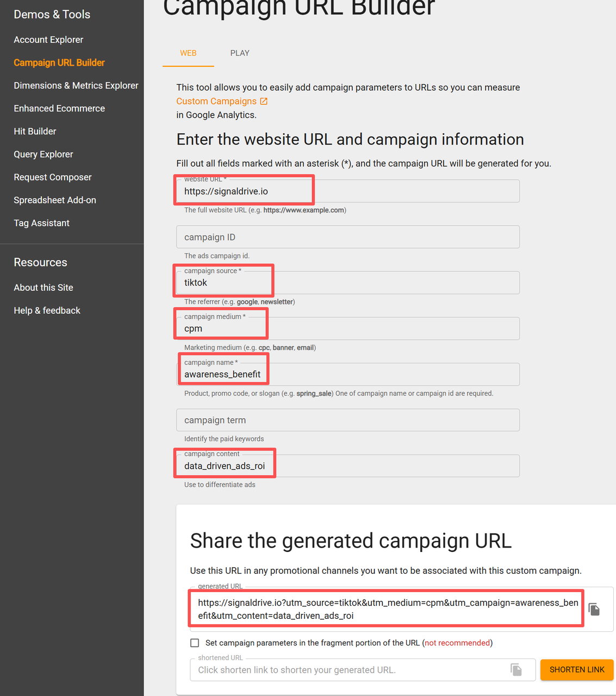This screenshot has height=696, width=616.
Task: Click the external link icon beside Custom Campaigns
Action: click(x=264, y=101)
